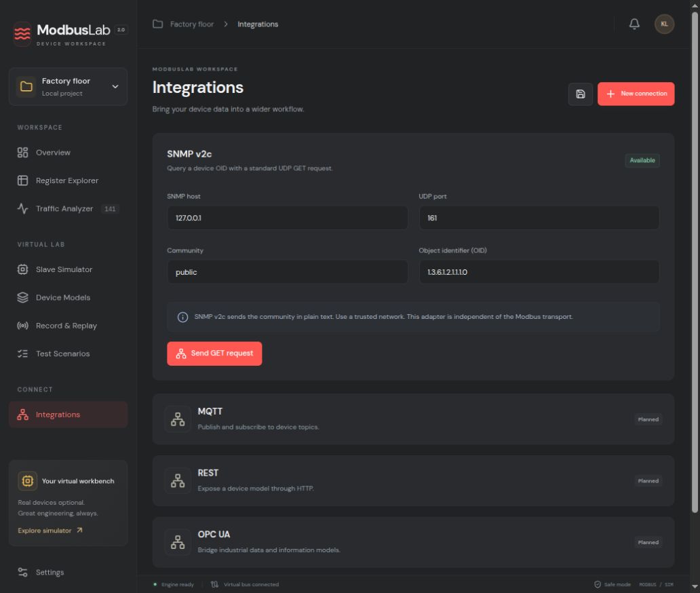
Task: Click the REST card title
Action: 208,473
